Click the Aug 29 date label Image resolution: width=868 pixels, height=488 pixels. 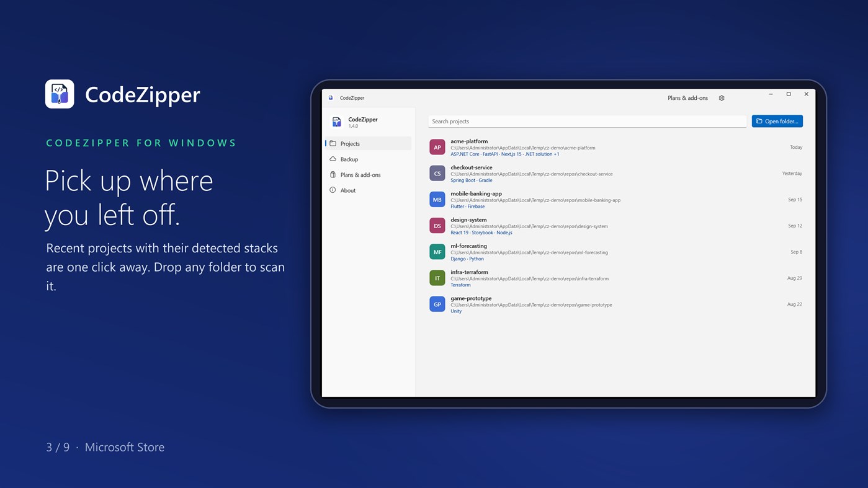click(795, 278)
